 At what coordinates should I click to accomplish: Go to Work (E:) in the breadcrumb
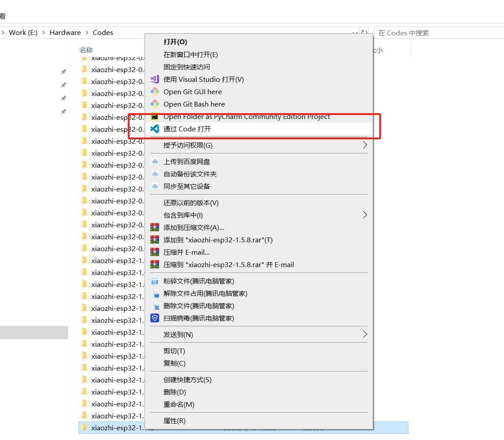click(x=23, y=33)
